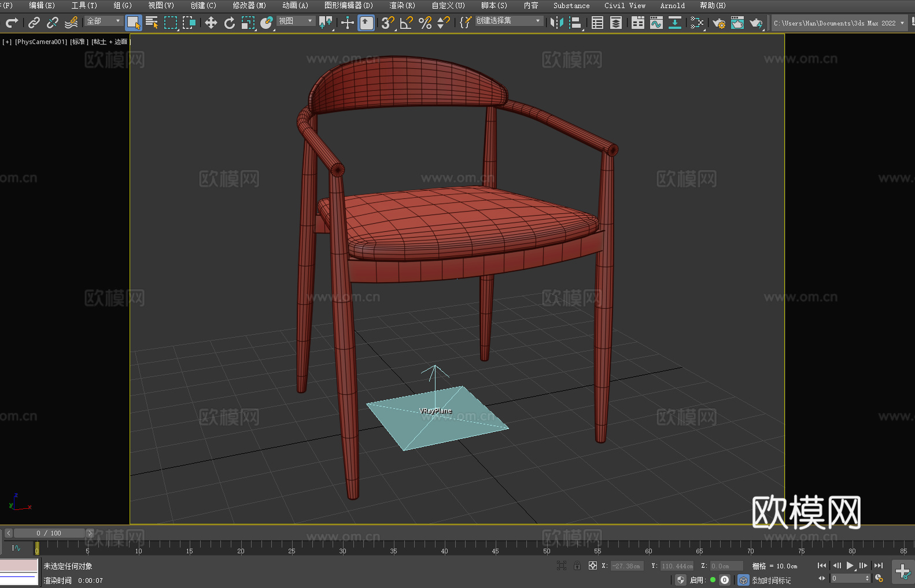Toggle keyboard shortcut override button
The image size is (915, 588).
(x=366, y=23)
